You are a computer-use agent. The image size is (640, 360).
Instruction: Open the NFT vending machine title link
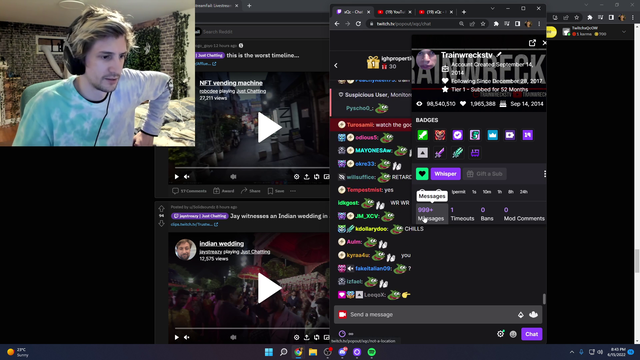[231, 83]
